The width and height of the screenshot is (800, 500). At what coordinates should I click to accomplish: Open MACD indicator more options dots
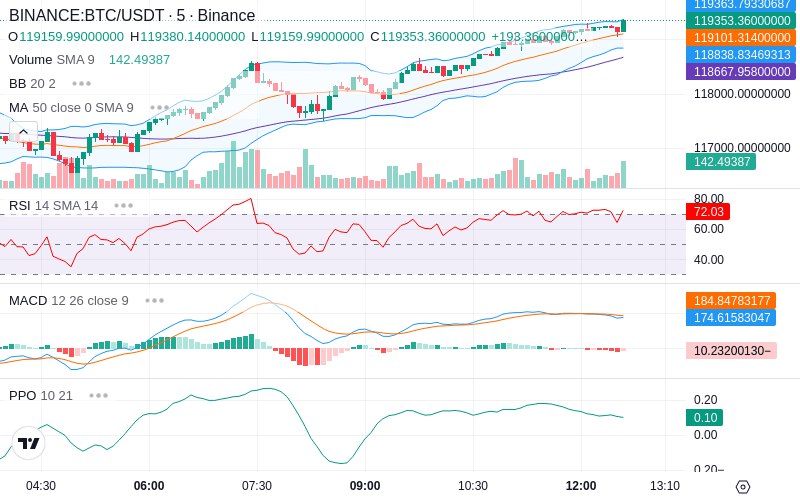pos(155,301)
